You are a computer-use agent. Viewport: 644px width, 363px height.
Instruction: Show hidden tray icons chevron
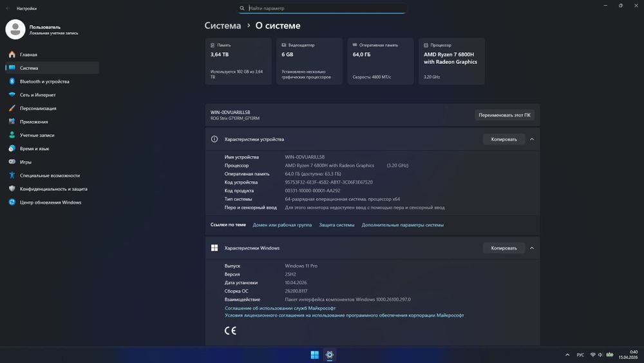click(x=567, y=355)
